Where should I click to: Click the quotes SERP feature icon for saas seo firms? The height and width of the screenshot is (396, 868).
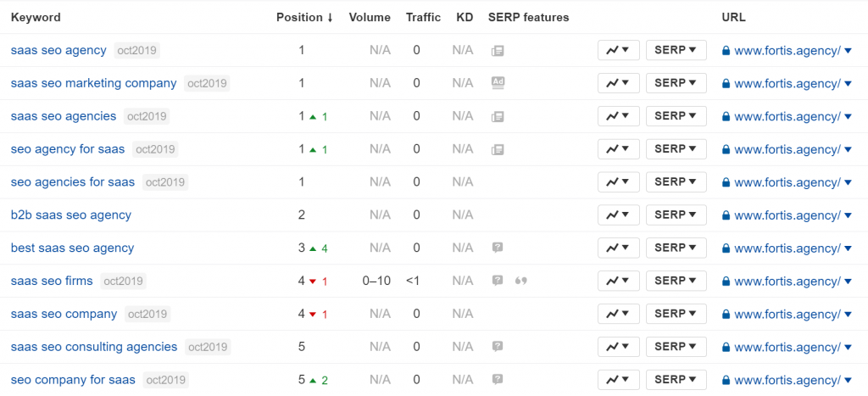coord(521,281)
